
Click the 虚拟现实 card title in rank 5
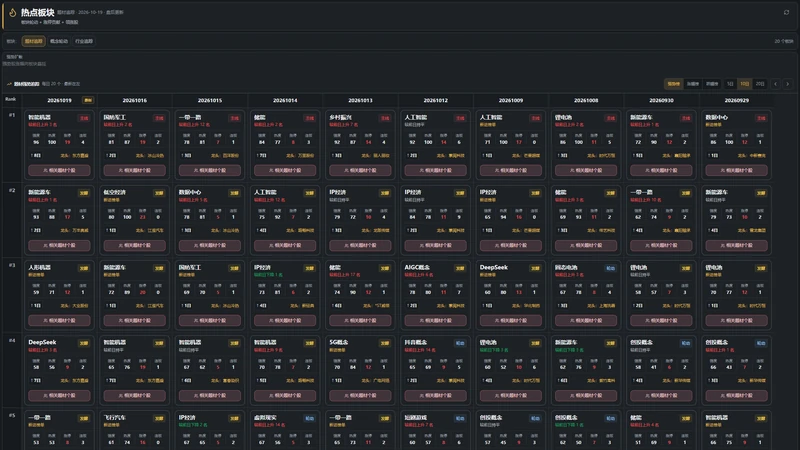[265, 417]
